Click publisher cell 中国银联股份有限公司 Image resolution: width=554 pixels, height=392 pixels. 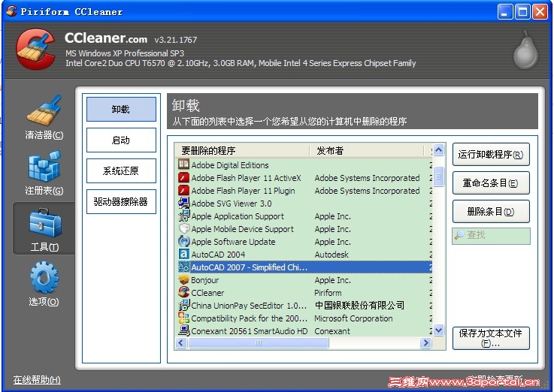(359, 305)
